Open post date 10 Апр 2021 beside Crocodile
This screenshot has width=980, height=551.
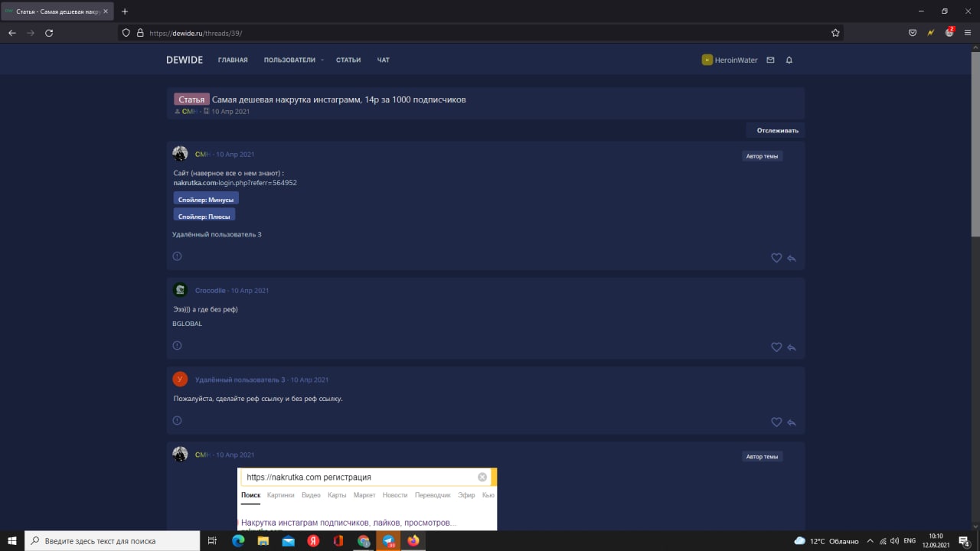pyautogui.click(x=250, y=291)
